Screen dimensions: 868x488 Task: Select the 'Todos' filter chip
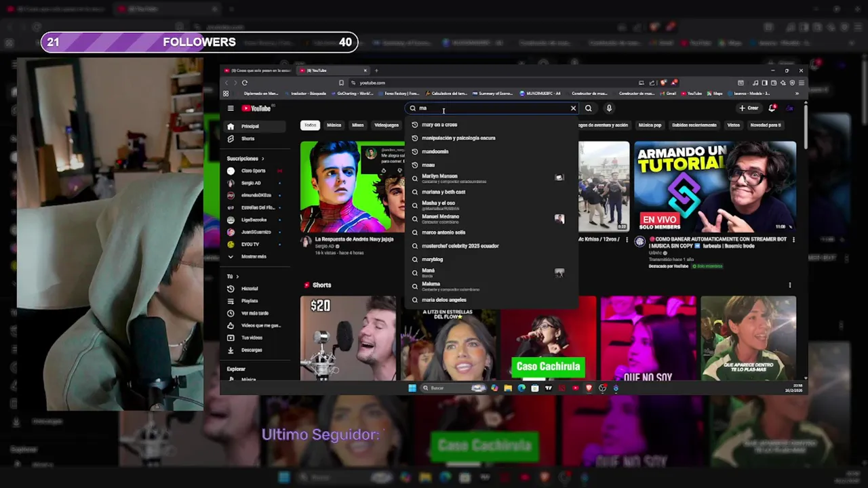click(310, 125)
